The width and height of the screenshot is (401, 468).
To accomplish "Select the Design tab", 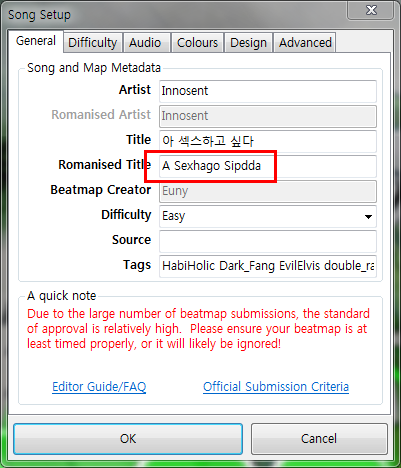I will click(248, 43).
